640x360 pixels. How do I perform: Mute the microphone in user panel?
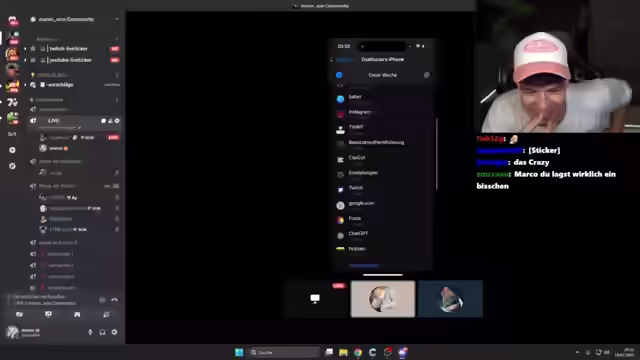click(x=90, y=332)
